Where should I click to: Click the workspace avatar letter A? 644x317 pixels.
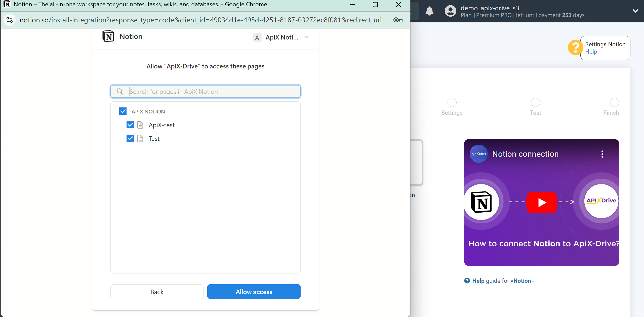(x=257, y=37)
